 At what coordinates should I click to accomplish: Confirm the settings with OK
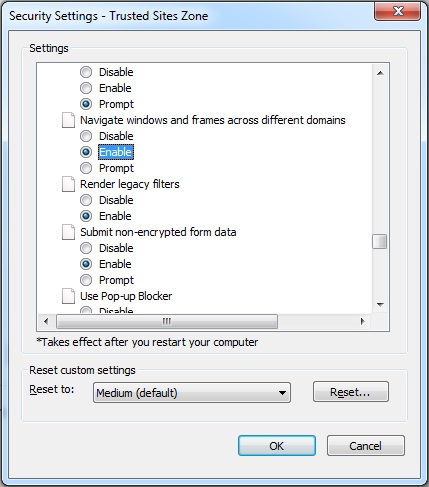pyautogui.click(x=277, y=446)
